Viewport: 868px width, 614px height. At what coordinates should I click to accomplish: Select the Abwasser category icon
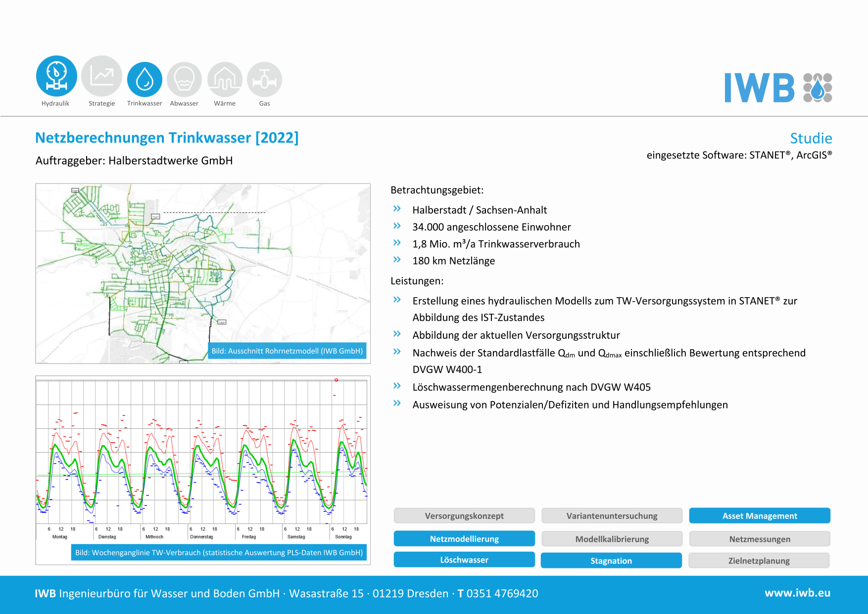point(184,79)
